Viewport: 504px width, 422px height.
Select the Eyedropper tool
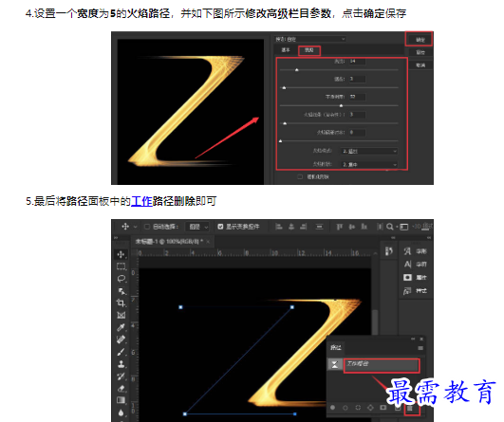click(x=121, y=327)
